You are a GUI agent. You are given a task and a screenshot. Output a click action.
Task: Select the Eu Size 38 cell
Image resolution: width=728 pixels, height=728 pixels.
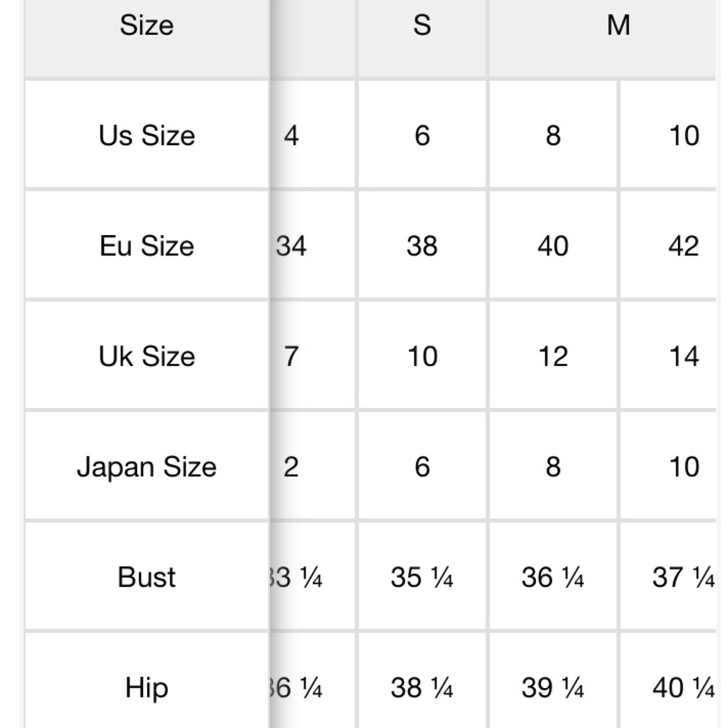pyautogui.click(x=422, y=246)
